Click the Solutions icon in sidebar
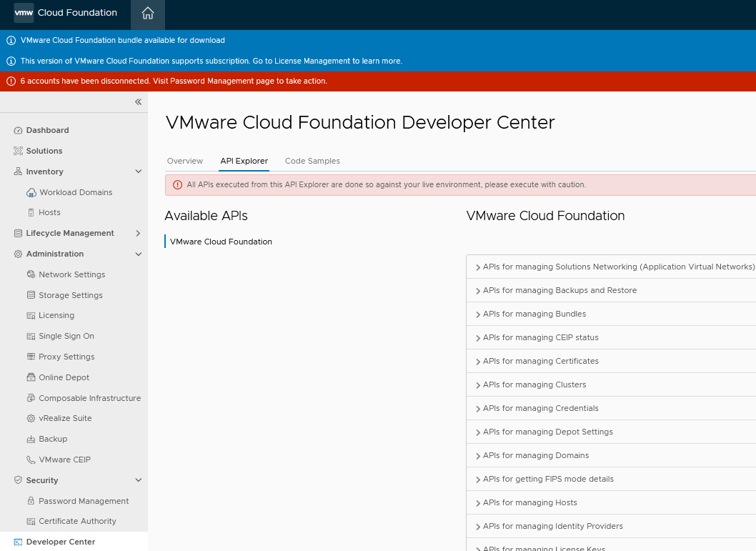 pyautogui.click(x=19, y=151)
